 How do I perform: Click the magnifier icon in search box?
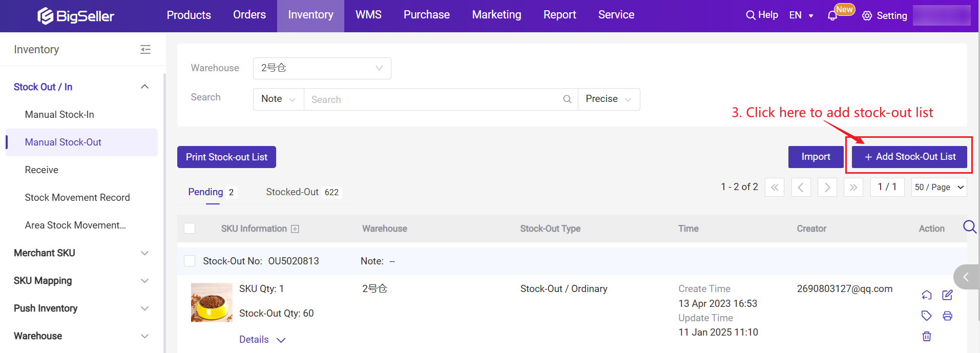point(567,99)
